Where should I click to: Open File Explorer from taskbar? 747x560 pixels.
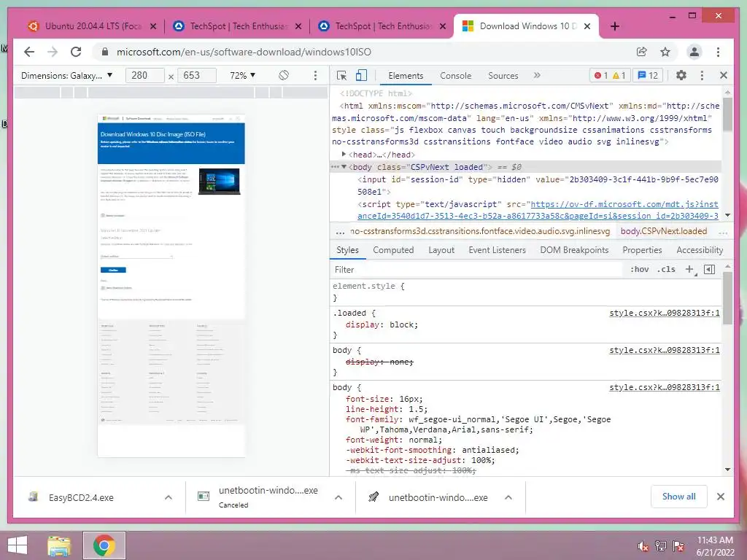click(x=59, y=545)
